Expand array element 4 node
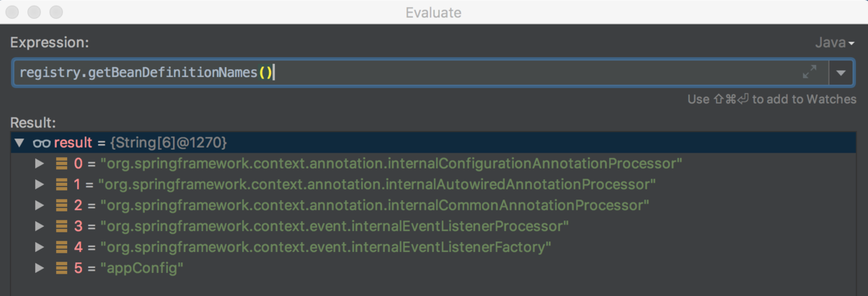Viewport: 868px width, 296px height. coord(40,247)
